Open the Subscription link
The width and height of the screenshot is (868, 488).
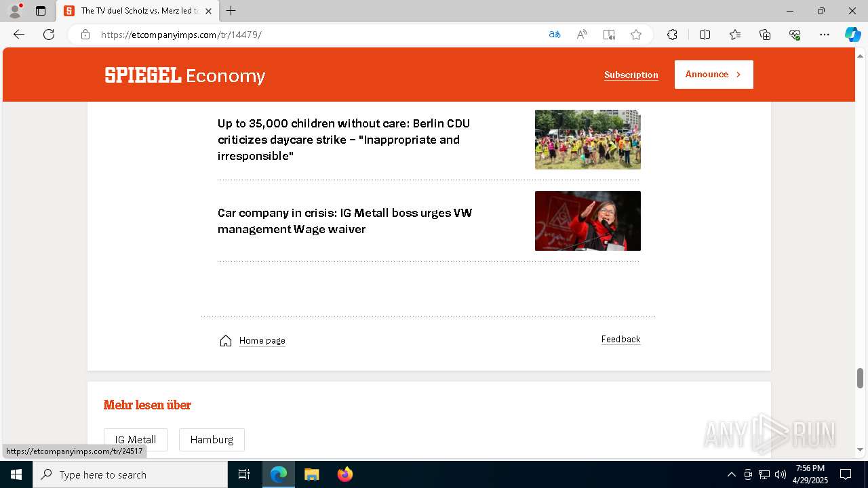(631, 75)
